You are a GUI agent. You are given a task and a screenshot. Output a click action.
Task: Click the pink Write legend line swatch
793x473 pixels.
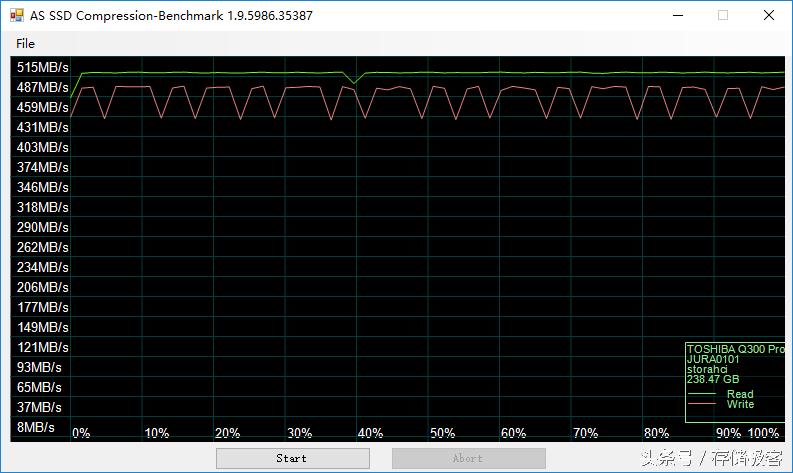coord(702,404)
